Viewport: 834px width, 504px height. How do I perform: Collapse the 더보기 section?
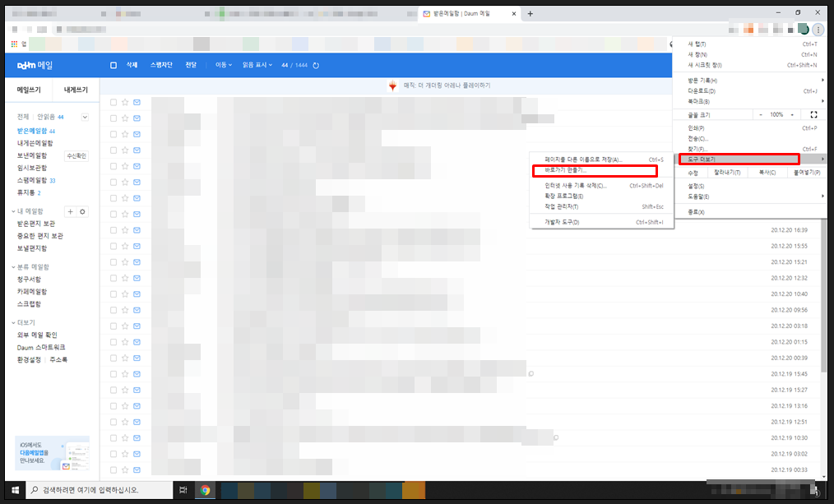(13, 323)
